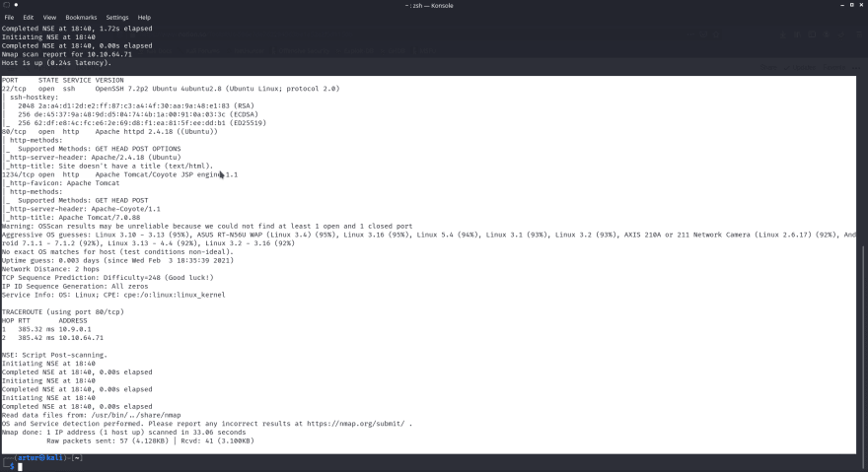Viewport: 868px width, 472px height.
Task: Maximize the Konsole window
Action: click(x=851, y=5)
